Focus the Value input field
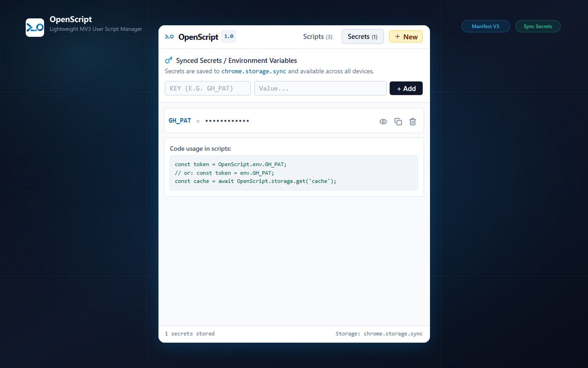Screen dimensions: 588x368 click(320, 88)
